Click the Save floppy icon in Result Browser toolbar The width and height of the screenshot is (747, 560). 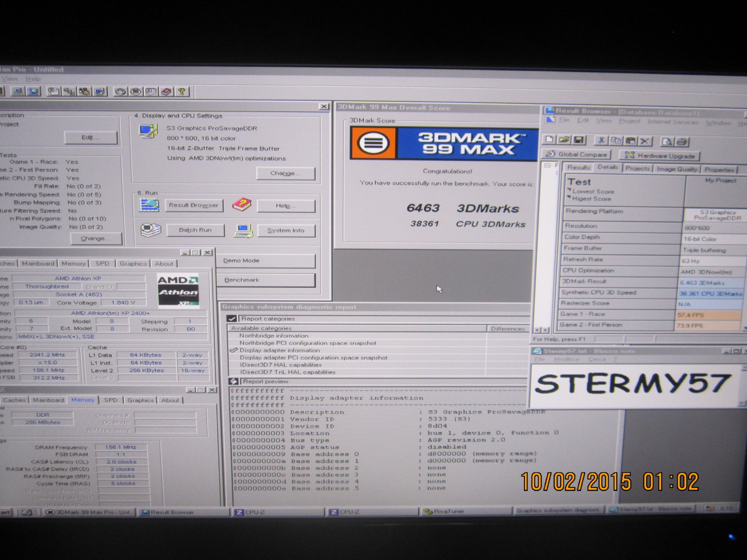(x=579, y=140)
